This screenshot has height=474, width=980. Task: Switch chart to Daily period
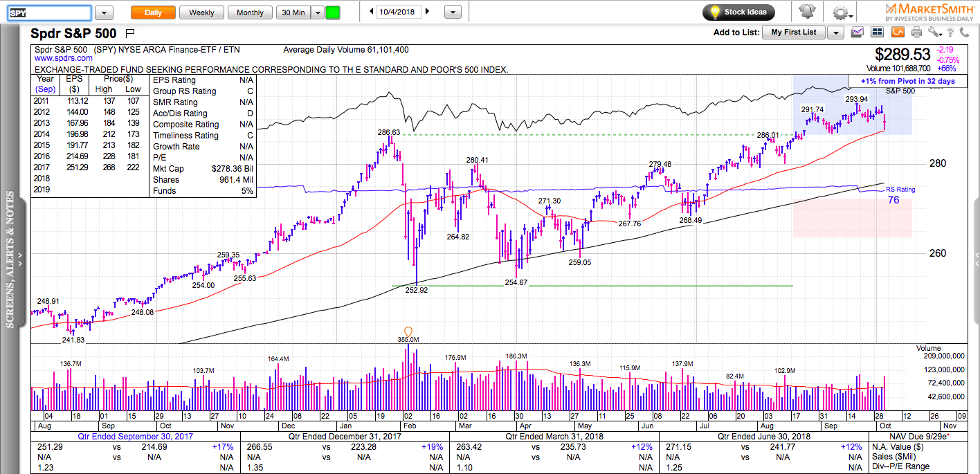click(153, 12)
